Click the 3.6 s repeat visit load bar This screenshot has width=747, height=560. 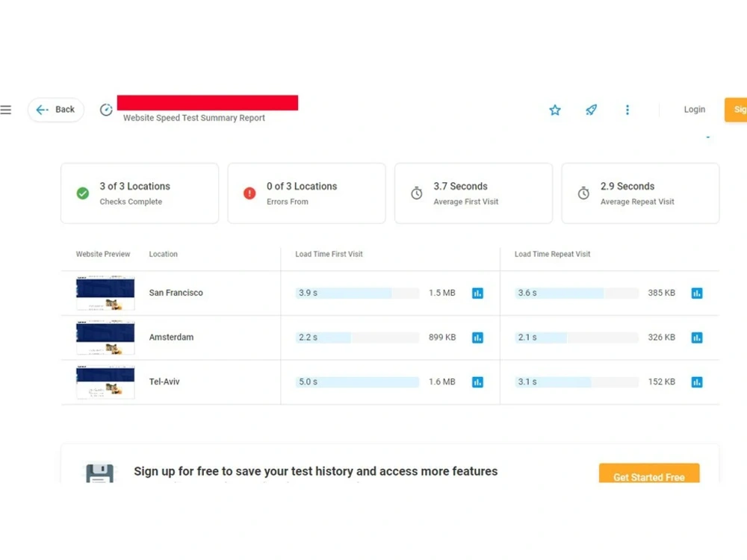coord(577,293)
